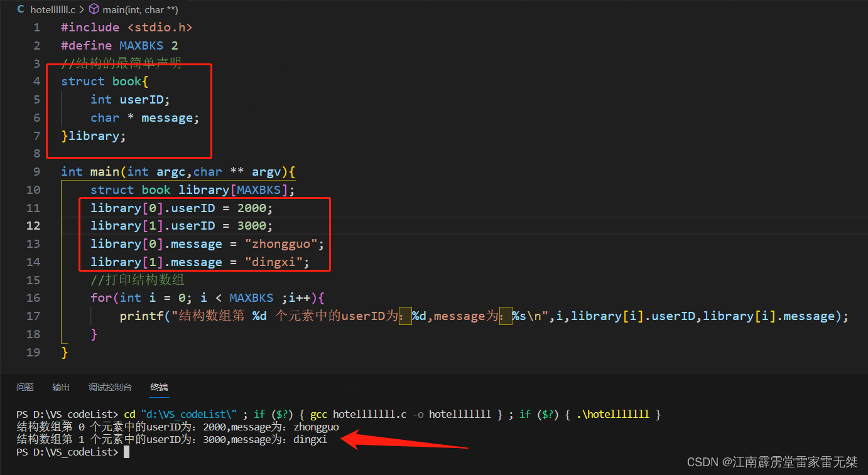Click line number 9 in the gutter
868x475 pixels.
pyautogui.click(x=37, y=172)
